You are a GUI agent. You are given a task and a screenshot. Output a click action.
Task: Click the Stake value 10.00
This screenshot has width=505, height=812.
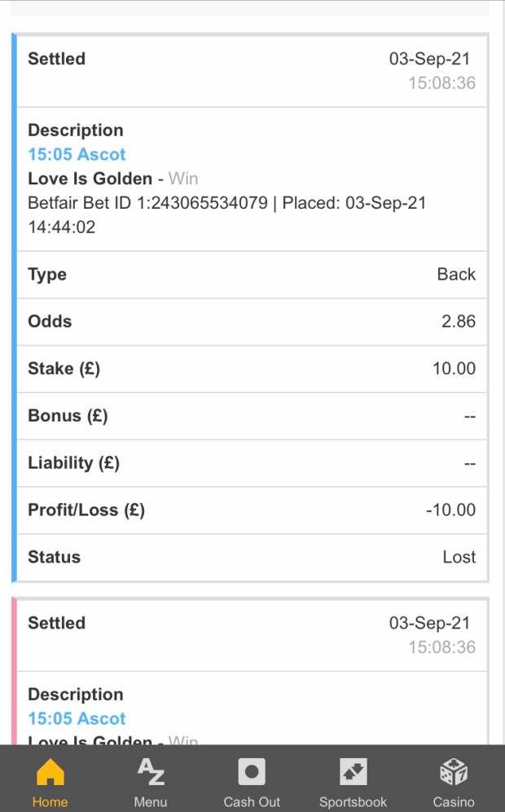pyautogui.click(x=454, y=368)
